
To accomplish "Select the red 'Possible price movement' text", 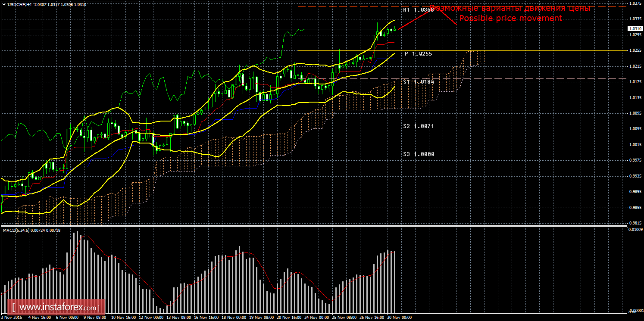I will (x=510, y=18).
